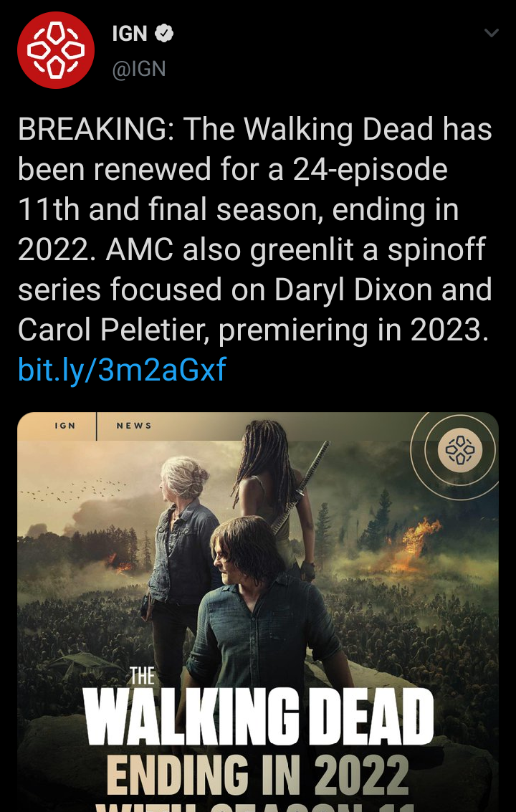
Task: Click the IGN label on the image banner
Action: click(x=64, y=426)
